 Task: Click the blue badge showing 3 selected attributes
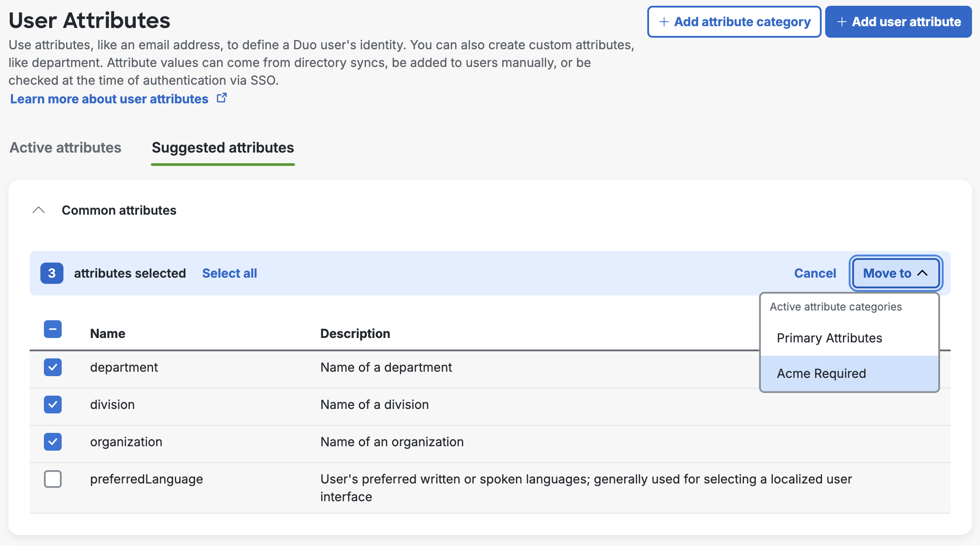(51, 273)
